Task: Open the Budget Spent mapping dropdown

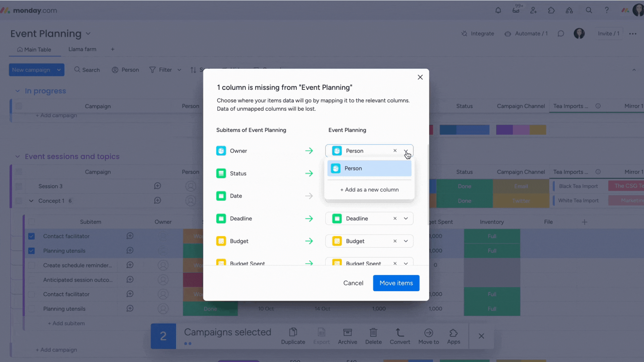Action: tap(406, 263)
